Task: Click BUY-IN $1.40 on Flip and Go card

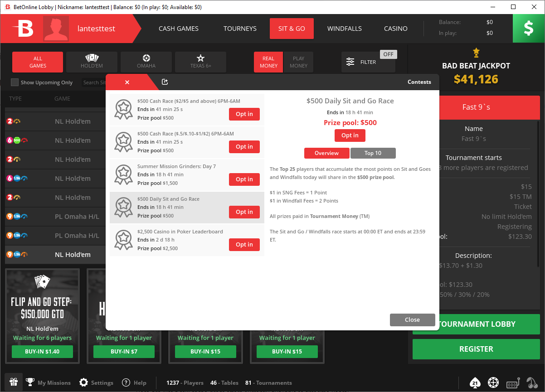Action: [42, 352]
